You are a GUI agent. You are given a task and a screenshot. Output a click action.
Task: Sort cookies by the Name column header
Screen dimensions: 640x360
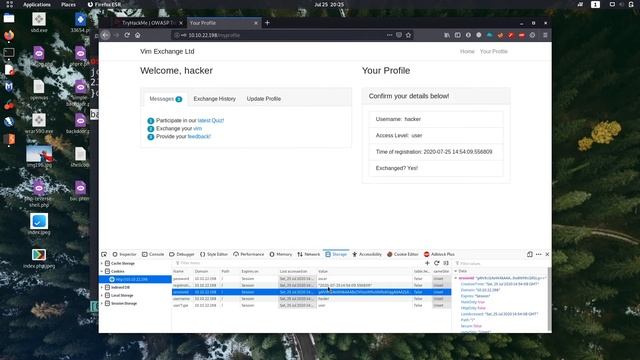[x=182, y=271]
